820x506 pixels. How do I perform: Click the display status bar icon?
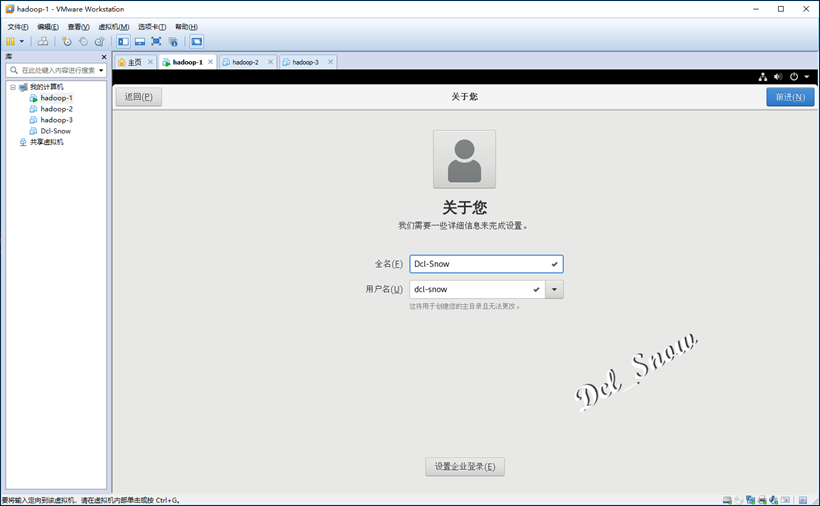click(785, 500)
